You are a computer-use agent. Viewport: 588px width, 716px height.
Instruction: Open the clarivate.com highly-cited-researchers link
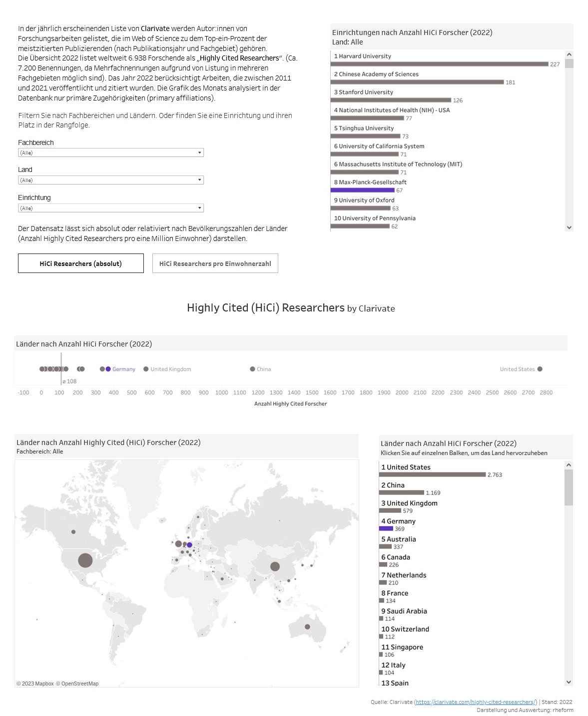(477, 702)
